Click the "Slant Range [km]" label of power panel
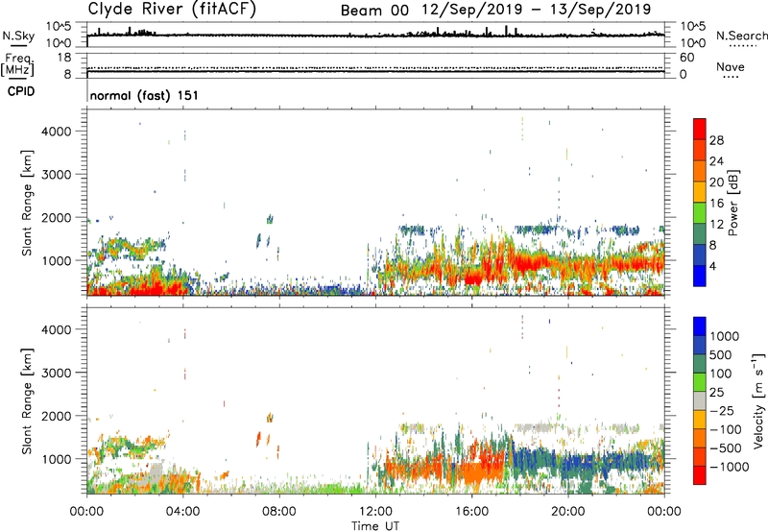The width and height of the screenshot is (768, 532). [27, 203]
